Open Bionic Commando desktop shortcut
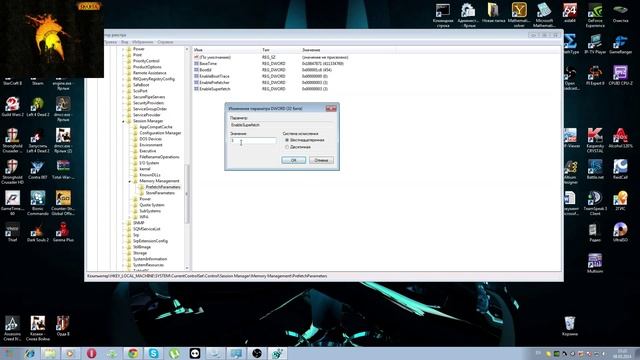This screenshot has width=640, height=360. point(38,203)
